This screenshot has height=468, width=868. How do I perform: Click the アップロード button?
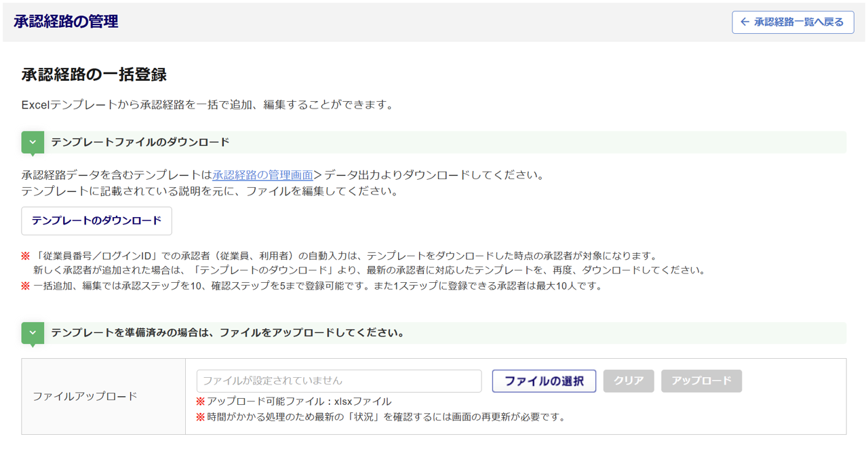702,381
